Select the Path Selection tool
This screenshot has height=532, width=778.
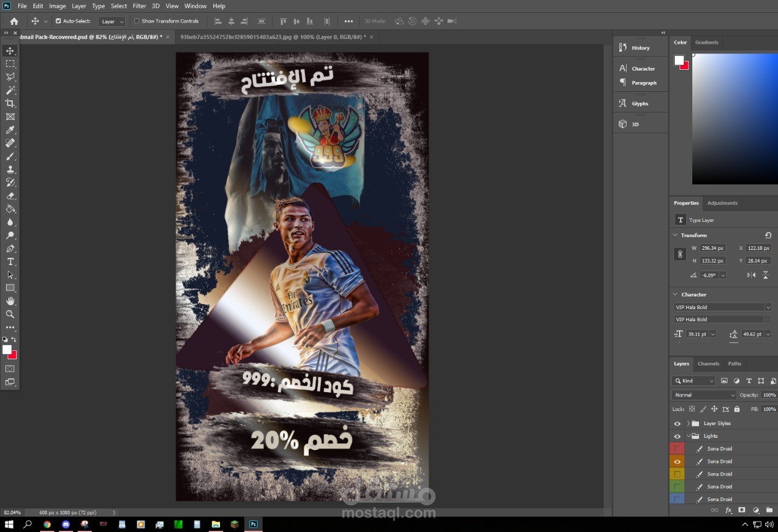(10, 275)
